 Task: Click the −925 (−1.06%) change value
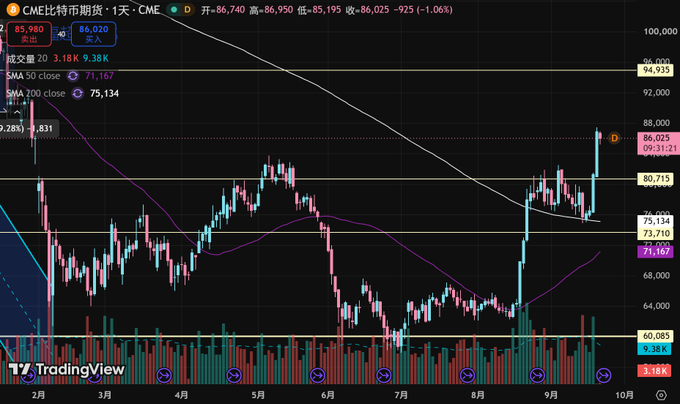pos(423,10)
